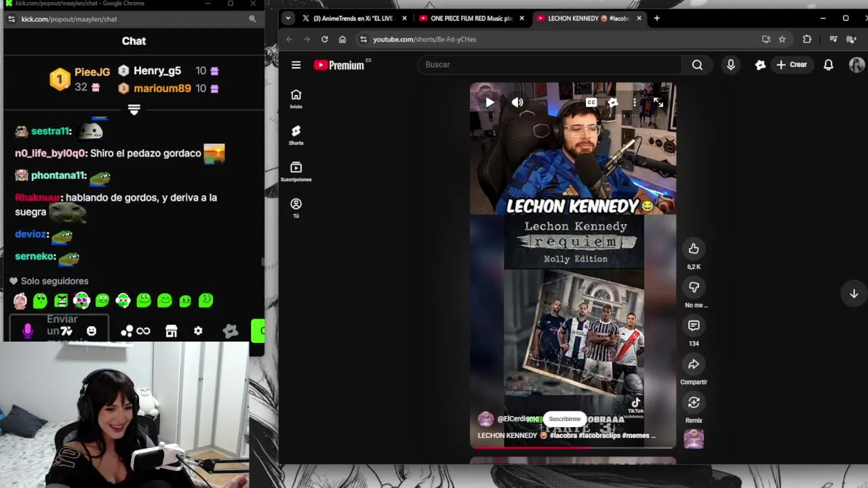This screenshot has width=868, height=488.
Task: Install app icon in address bar
Action: pos(766,39)
